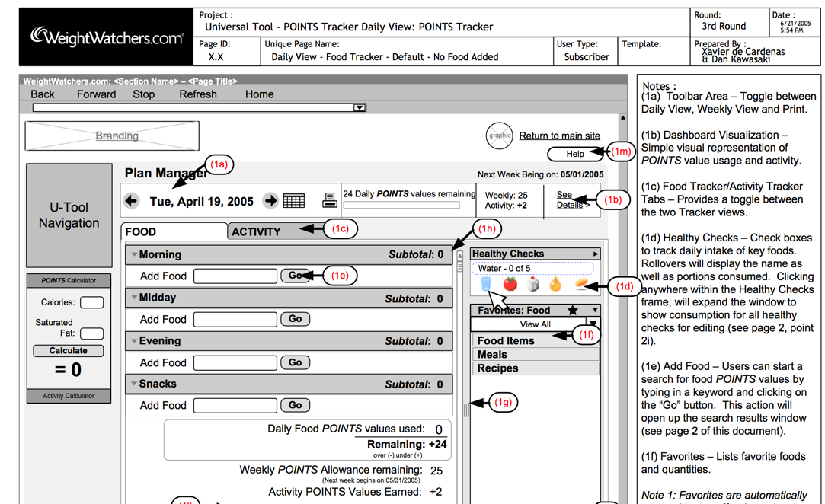Click Home in browser toolbar

pyautogui.click(x=260, y=94)
